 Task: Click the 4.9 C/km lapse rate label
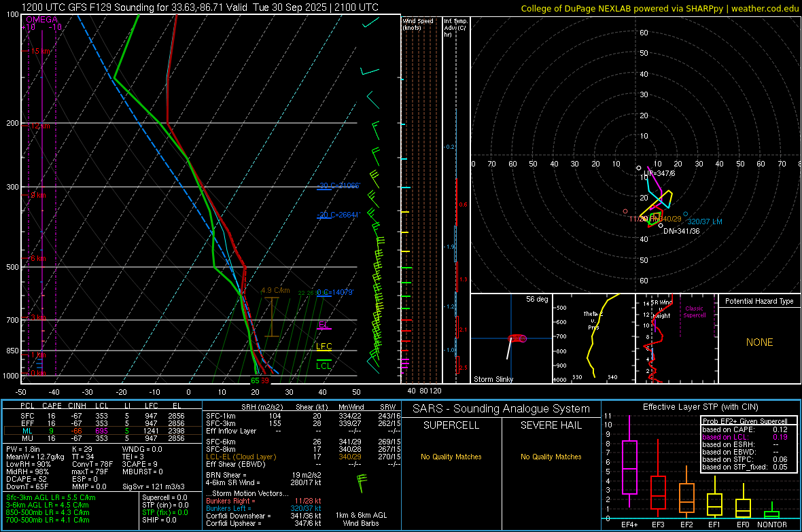click(x=275, y=291)
